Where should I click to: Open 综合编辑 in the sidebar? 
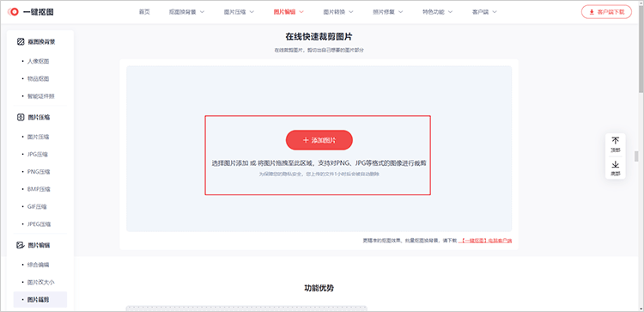pos(38,265)
